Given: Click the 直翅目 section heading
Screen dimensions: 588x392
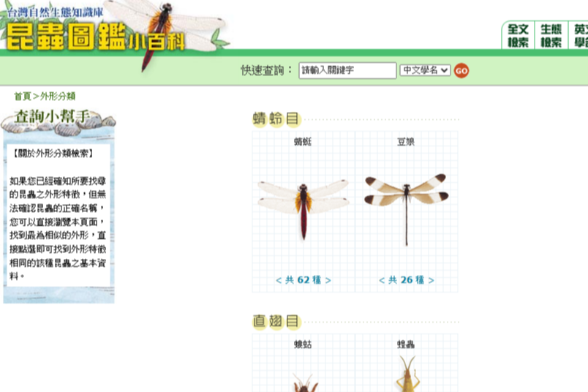Looking at the screenshot, I should (276, 322).
